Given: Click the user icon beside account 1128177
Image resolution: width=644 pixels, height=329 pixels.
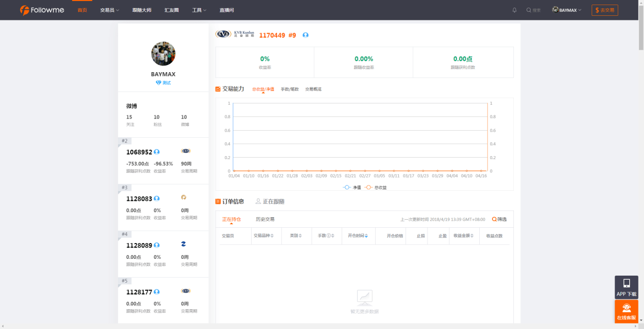Looking at the screenshot, I should tap(157, 292).
